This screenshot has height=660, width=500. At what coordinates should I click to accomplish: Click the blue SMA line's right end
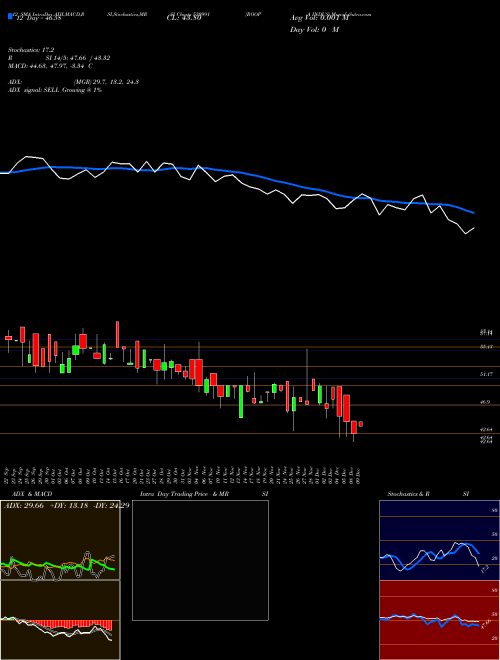click(x=474, y=213)
